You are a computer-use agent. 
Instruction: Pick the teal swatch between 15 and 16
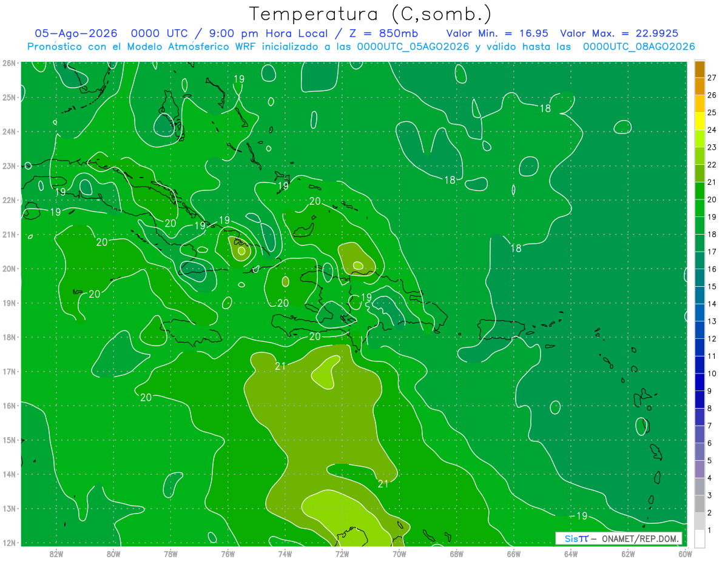click(x=699, y=278)
